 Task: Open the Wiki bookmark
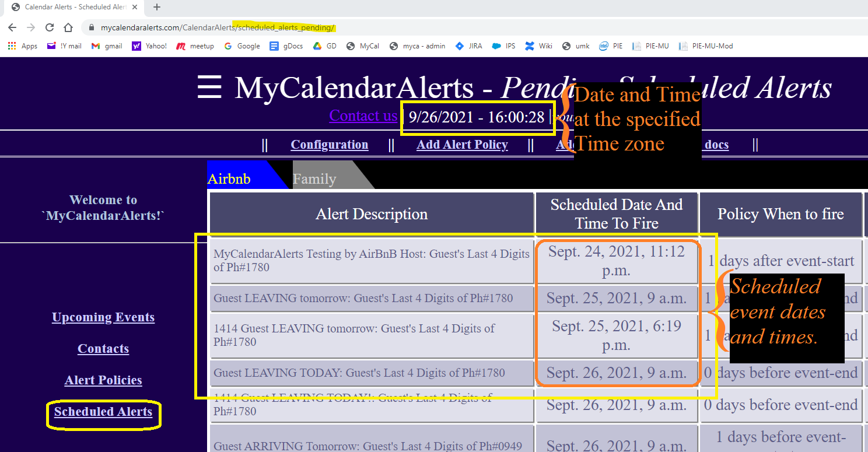point(538,46)
